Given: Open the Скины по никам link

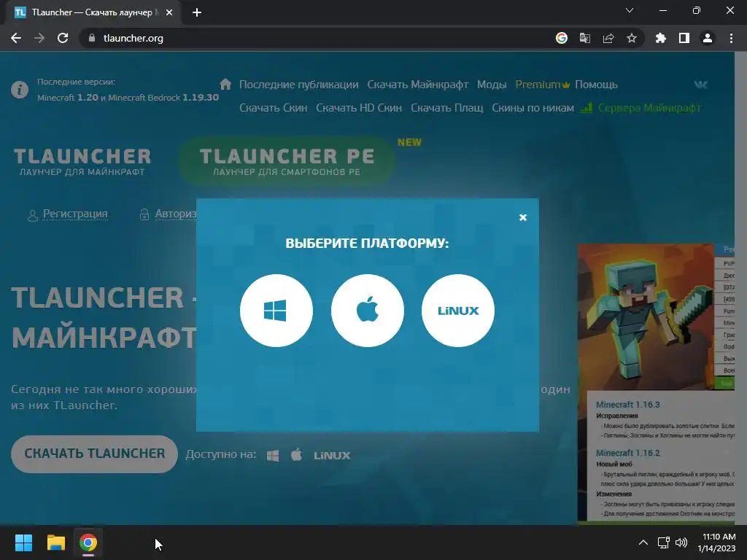Looking at the screenshot, I should (x=533, y=108).
